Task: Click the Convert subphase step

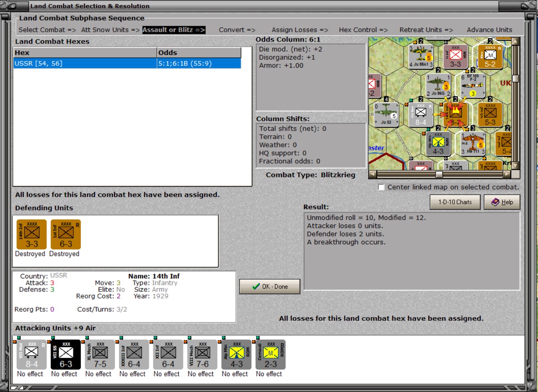Action: (x=237, y=30)
